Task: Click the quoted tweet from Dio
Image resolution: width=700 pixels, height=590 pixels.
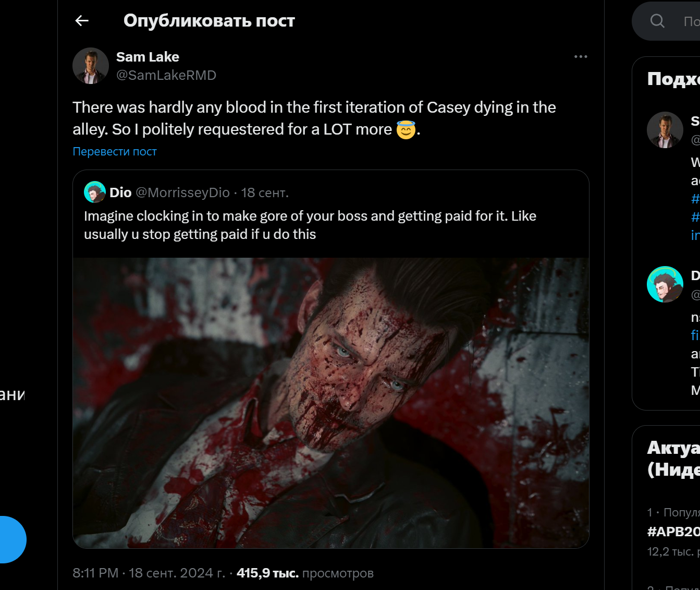Action: [330, 224]
